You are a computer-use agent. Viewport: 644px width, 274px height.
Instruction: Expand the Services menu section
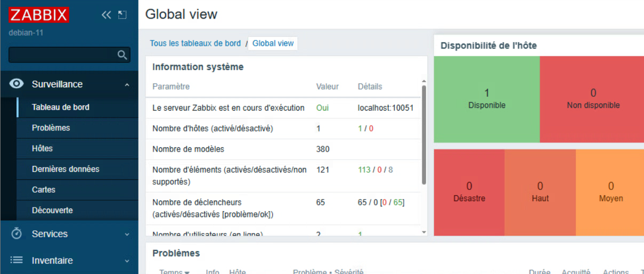point(127,234)
